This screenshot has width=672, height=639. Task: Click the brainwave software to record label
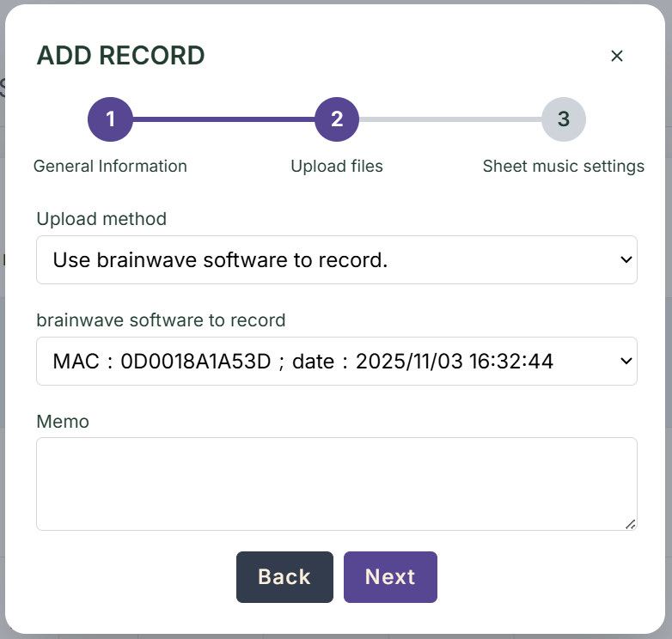coord(162,320)
